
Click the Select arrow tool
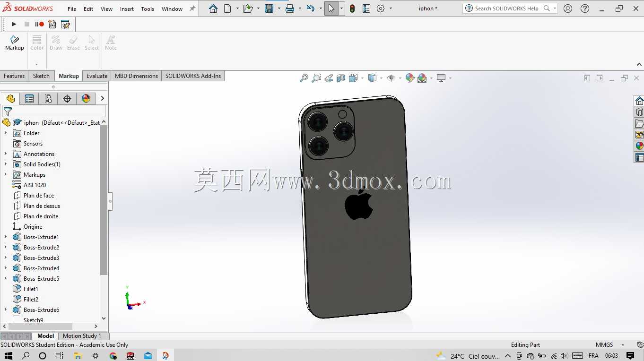tap(331, 9)
